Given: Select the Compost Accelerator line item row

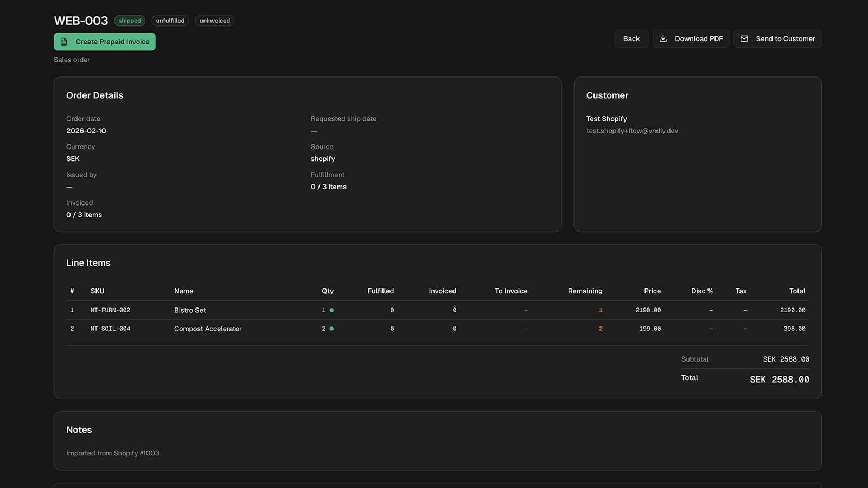Looking at the screenshot, I should (438, 329).
